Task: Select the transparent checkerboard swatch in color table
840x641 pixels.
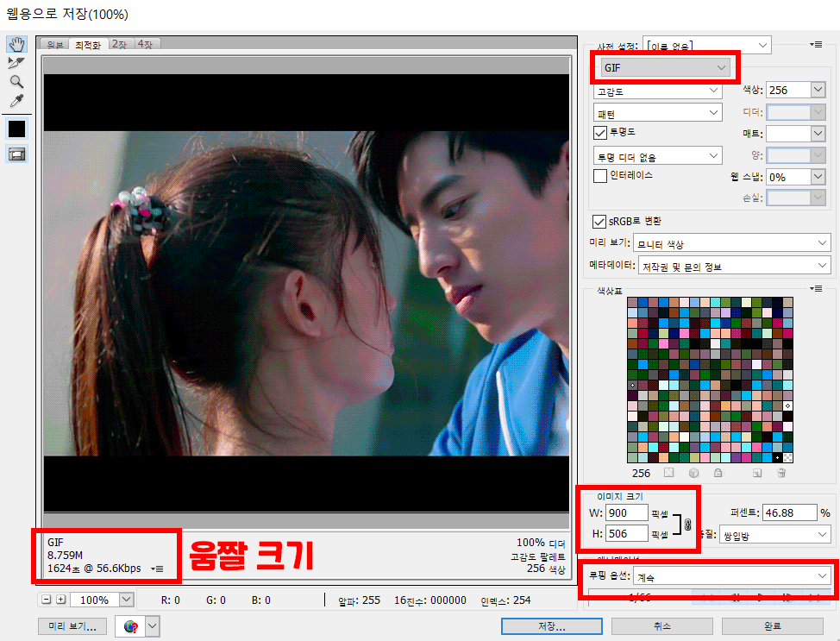Action: pyautogui.click(x=787, y=458)
